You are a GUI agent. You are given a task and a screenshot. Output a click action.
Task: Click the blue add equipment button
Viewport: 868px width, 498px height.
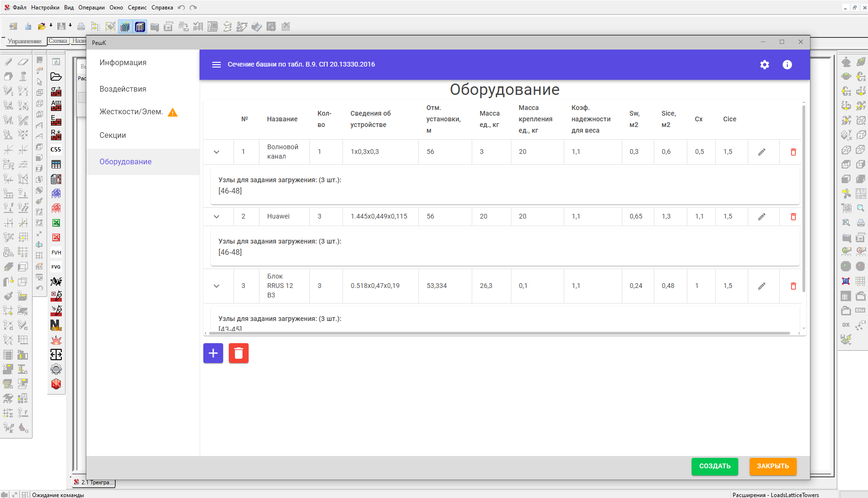tap(213, 353)
